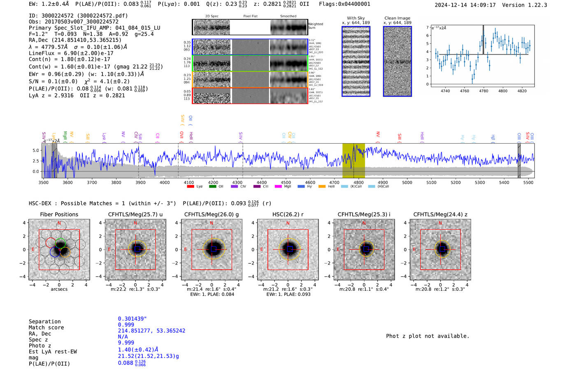This screenshot has height=392, width=576.
Task: Click the Weighted Sum 2D spectrum row
Action: pos(250,27)
